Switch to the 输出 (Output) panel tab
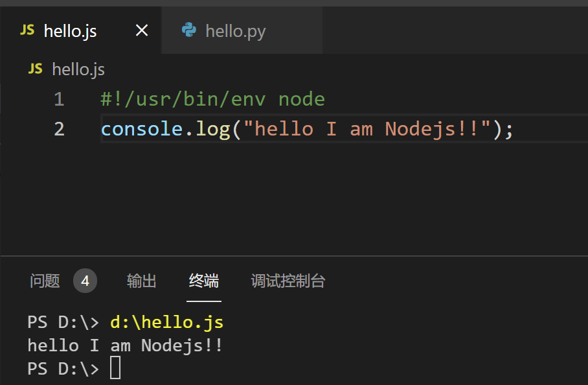Image resolution: width=588 pixels, height=385 pixels. point(142,281)
